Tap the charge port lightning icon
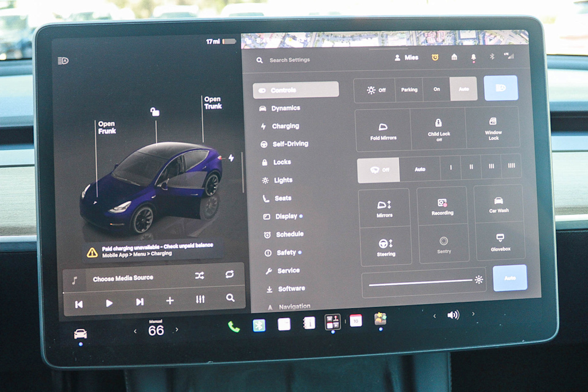This screenshot has width=588, height=392. [231, 158]
